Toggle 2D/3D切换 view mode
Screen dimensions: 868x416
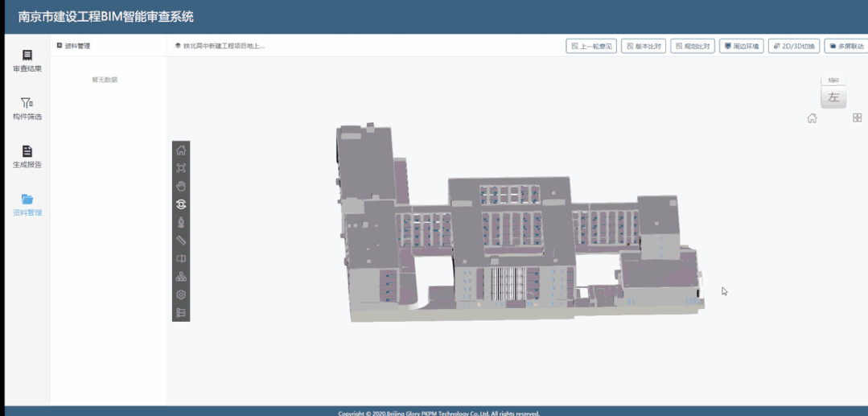(x=794, y=46)
